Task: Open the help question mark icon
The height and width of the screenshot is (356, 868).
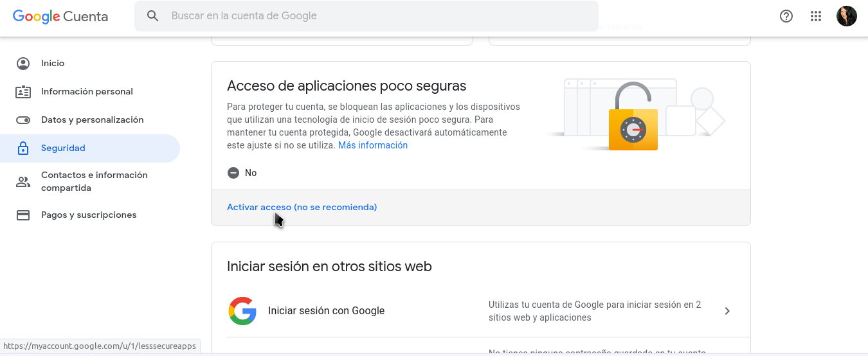Action: coord(786,16)
